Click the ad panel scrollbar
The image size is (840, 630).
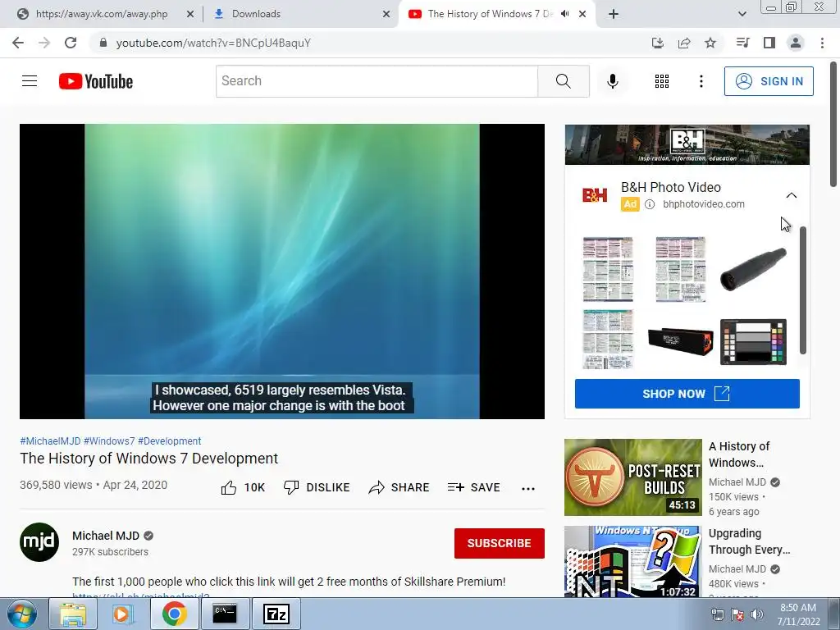[803, 290]
